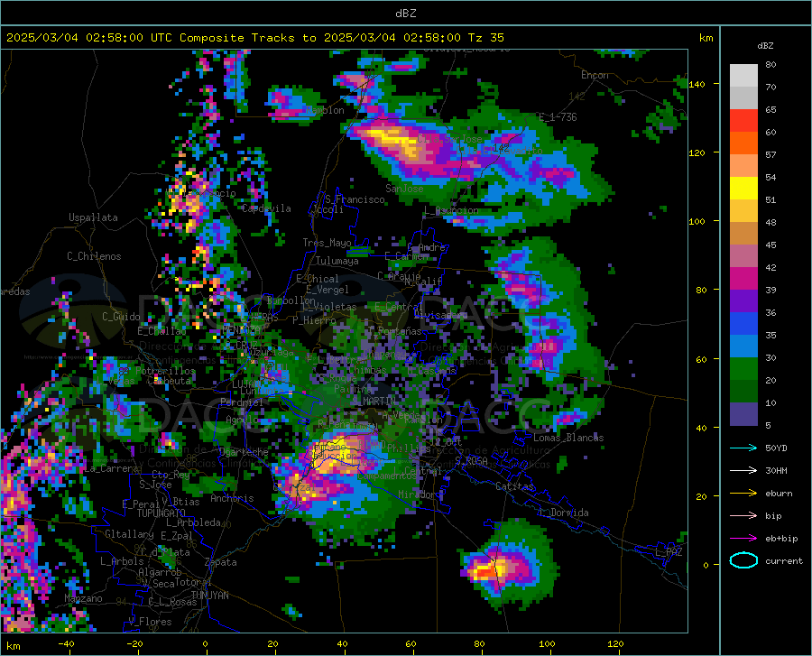This screenshot has width=812, height=656.
Task: Click the Potrerillos place label
Action: [165, 371]
